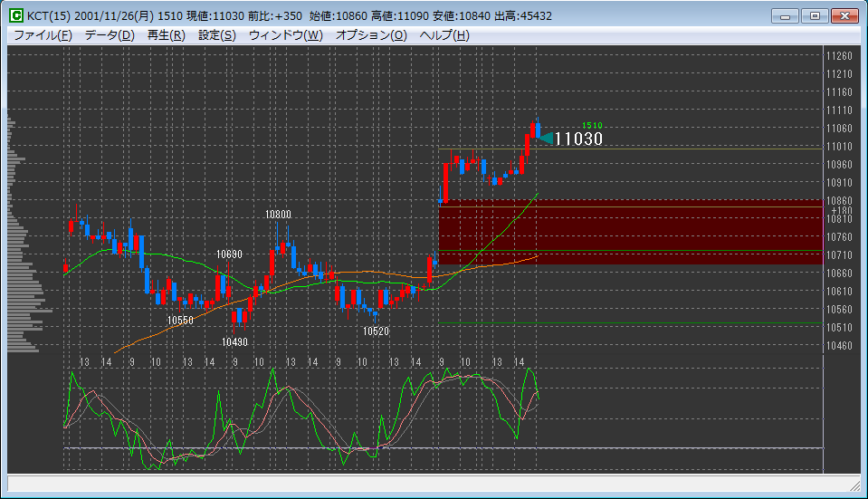
Task: Maximize the KCT chart window
Action: [816, 15]
